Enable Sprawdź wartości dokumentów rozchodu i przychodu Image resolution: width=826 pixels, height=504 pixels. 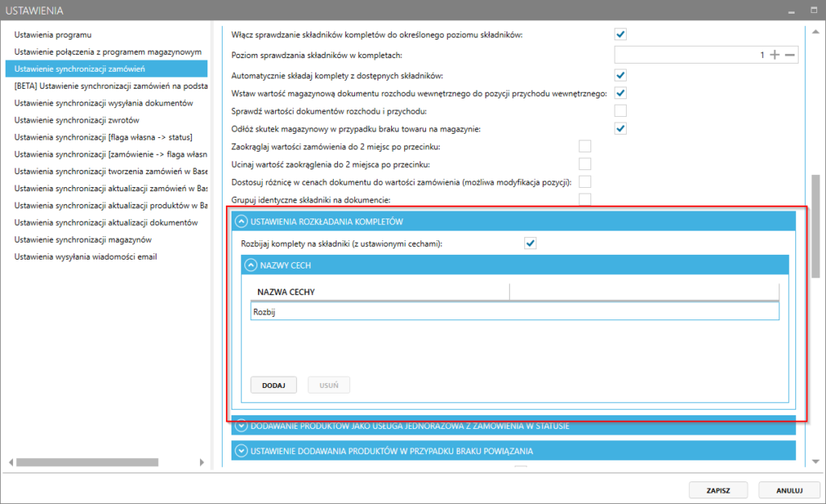(620, 110)
